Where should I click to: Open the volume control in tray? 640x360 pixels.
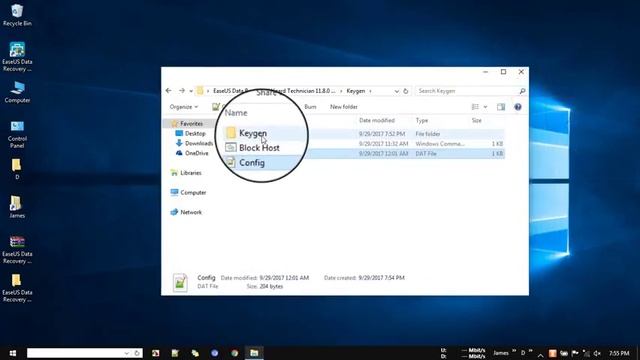(597, 353)
